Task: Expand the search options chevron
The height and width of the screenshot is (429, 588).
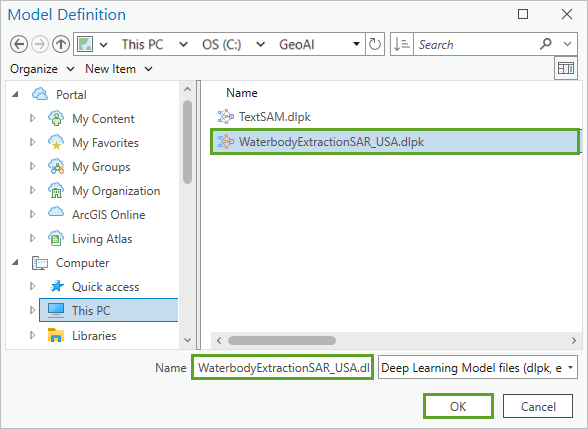Action: (x=568, y=44)
